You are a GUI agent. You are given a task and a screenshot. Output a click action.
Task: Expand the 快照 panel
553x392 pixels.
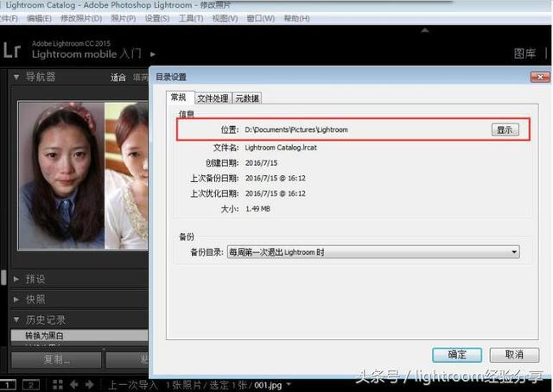(x=16, y=300)
